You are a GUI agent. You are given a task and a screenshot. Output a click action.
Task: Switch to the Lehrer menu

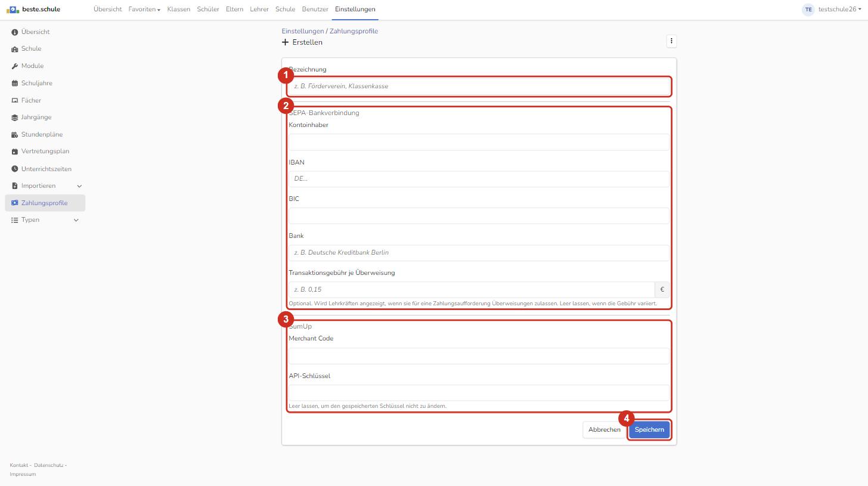tap(259, 10)
